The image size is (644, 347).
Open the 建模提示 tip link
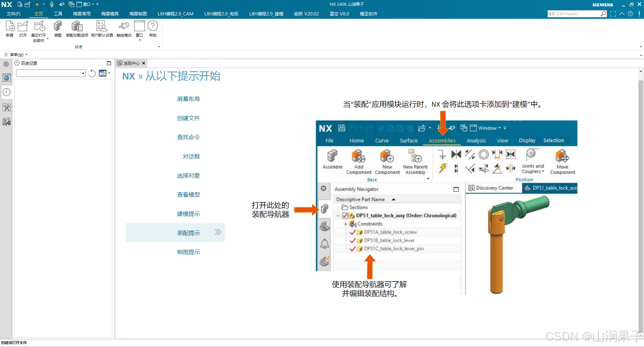coord(189,214)
